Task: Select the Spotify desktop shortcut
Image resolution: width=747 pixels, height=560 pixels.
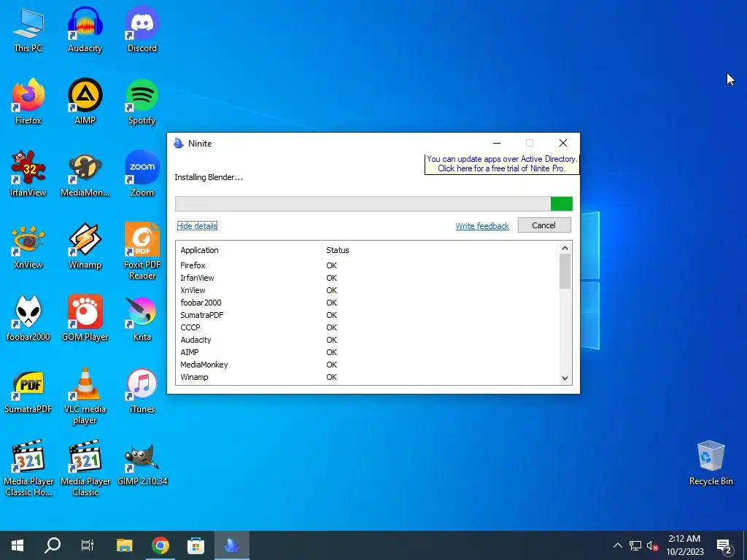Action: pos(142,102)
